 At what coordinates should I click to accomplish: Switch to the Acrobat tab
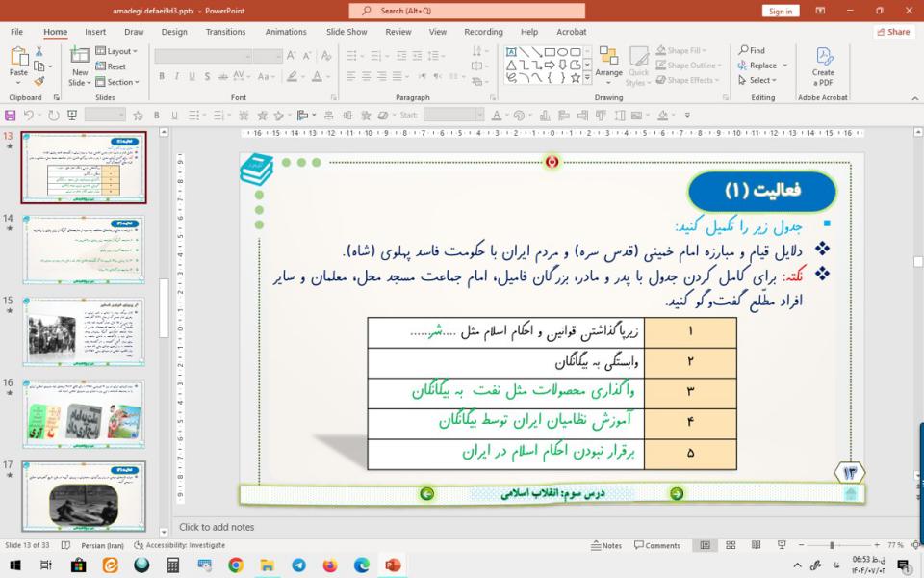571,32
